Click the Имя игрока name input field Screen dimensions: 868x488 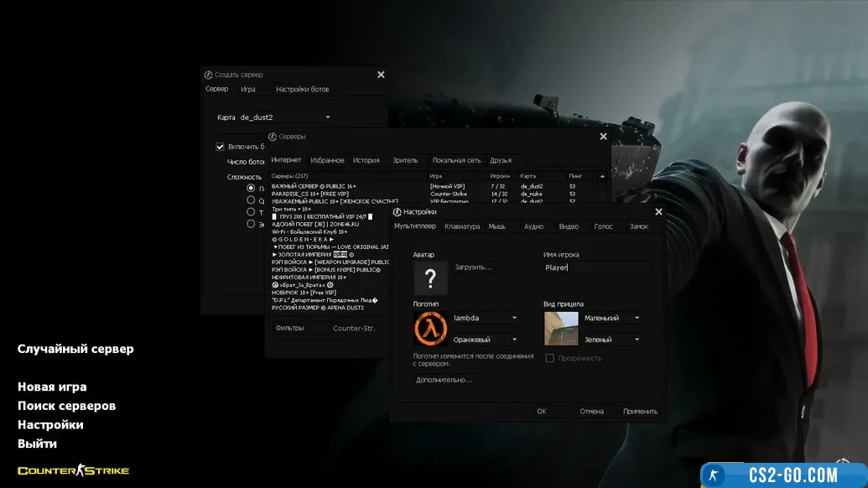[x=598, y=267]
